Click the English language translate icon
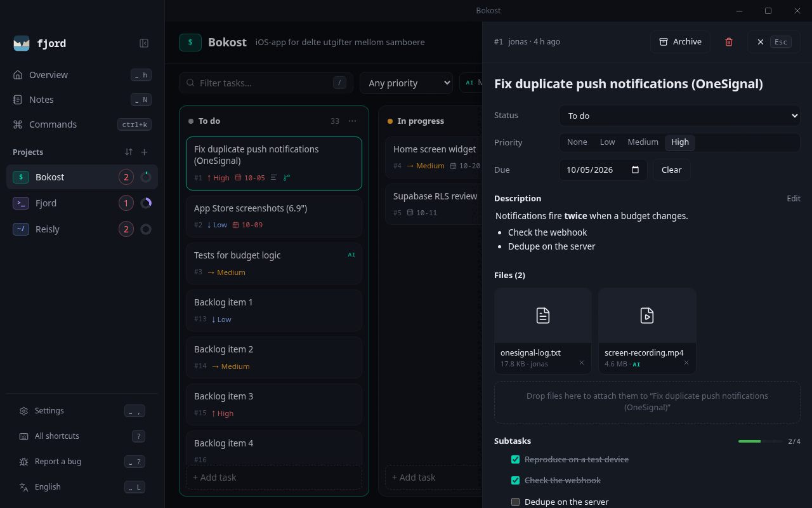 pyautogui.click(x=23, y=487)
